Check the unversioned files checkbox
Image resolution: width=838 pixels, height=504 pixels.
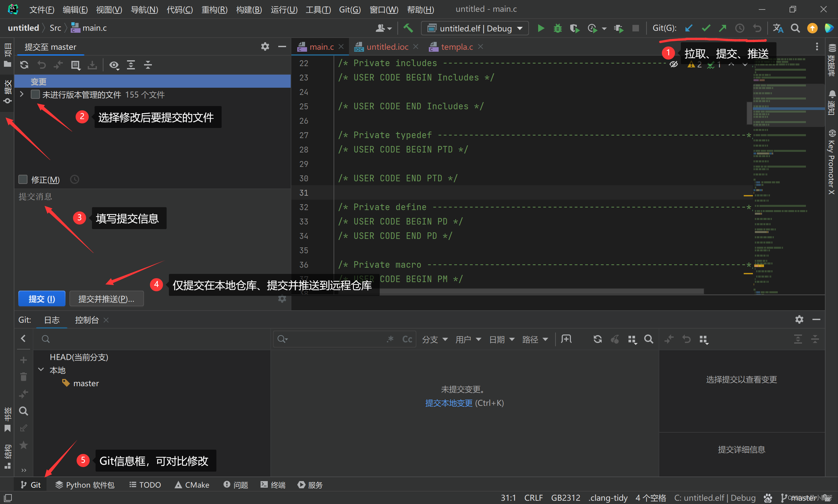(x=35, y=94)
